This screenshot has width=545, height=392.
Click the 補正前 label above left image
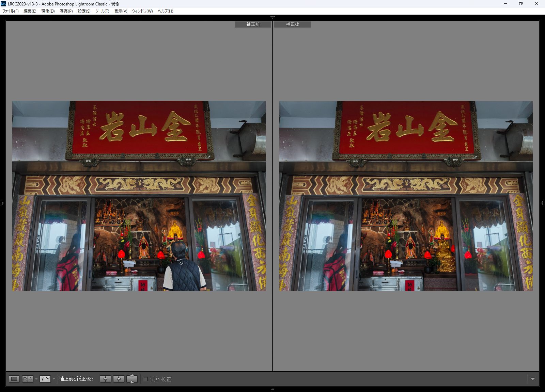[253, 24]
